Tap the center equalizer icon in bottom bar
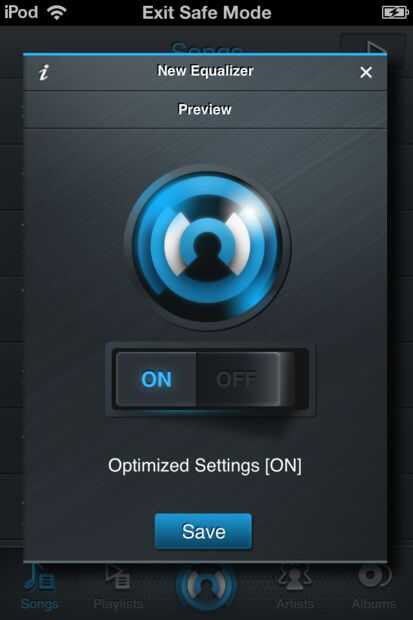The height and width of the screenshot is (620, 413). pos(206,587)
